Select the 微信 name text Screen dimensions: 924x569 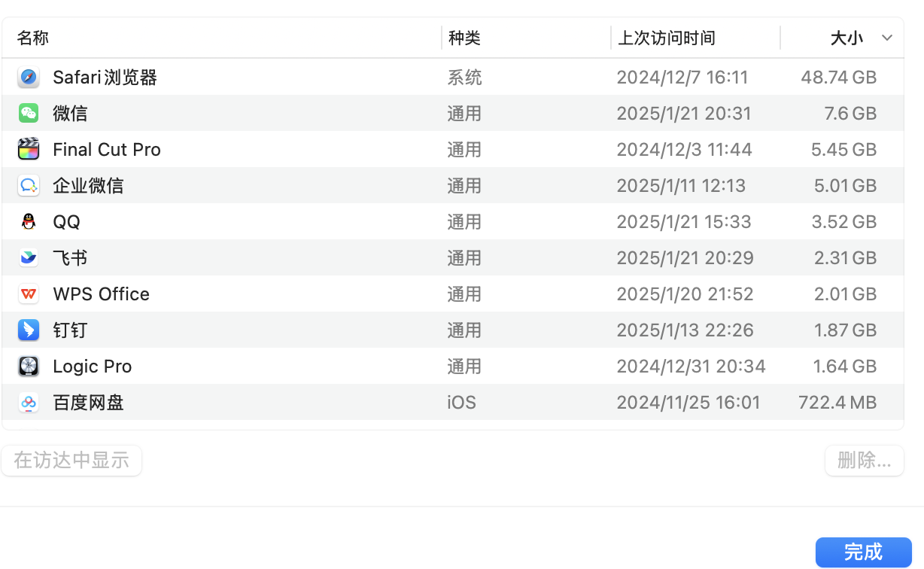pyautogui.click(x=70, y=114)
